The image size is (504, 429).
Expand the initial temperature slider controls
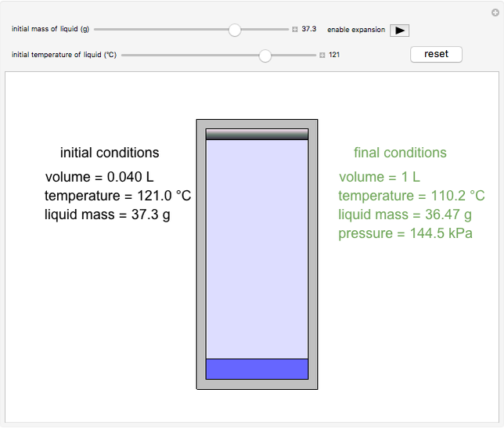point(322,55)
